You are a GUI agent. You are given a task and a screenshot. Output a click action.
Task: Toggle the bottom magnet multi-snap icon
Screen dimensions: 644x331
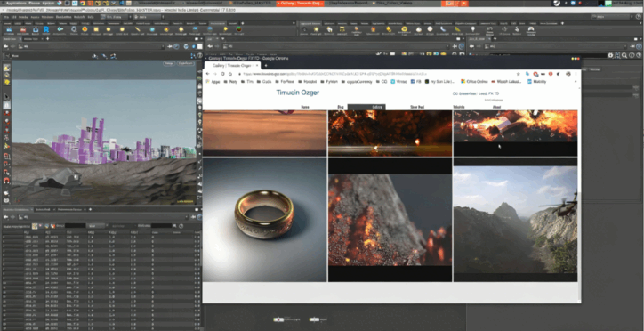tap(6, 181)
